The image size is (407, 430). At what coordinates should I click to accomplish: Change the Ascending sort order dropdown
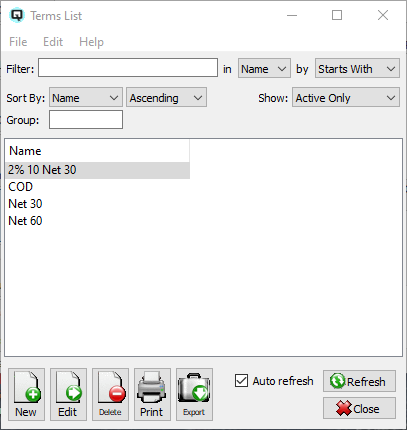(x=166, y=97)
